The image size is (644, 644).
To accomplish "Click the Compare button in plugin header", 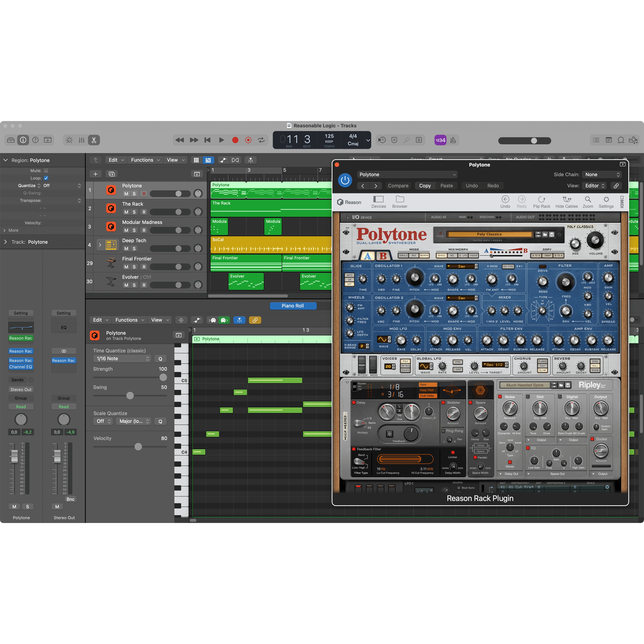I will 398,186.
